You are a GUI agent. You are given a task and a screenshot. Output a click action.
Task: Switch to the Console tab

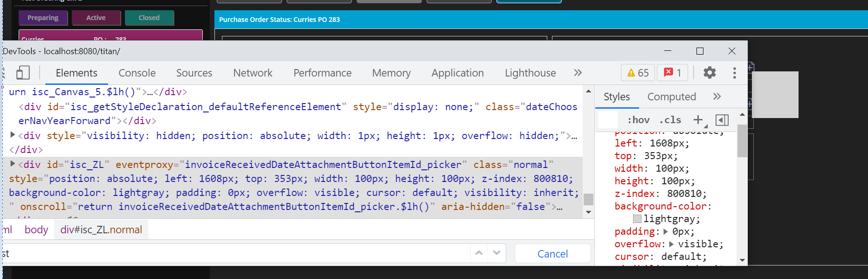pyautogui.click(x=137, y=73)
